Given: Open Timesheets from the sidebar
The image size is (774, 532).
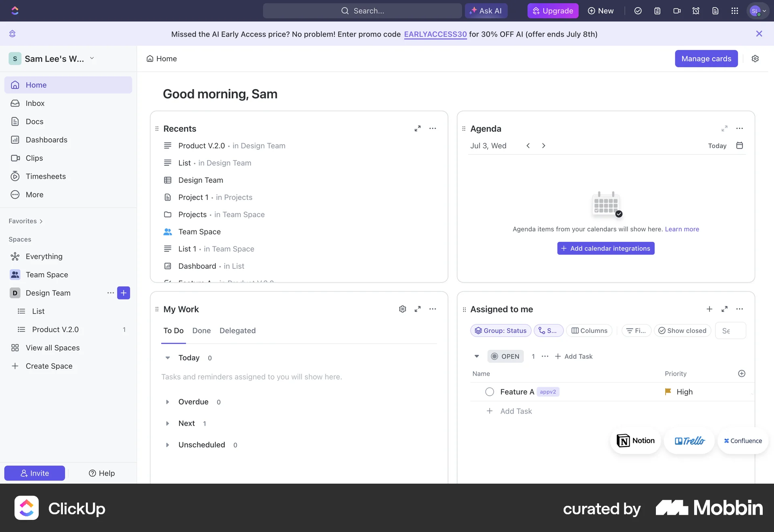Looking at the screenshot, I should [46, 176].
